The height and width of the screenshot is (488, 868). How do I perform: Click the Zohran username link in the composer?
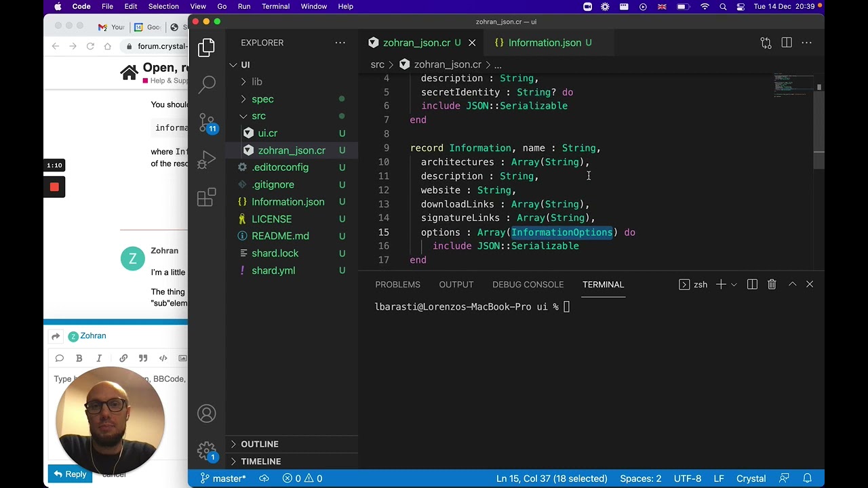[x=93, y=336]
